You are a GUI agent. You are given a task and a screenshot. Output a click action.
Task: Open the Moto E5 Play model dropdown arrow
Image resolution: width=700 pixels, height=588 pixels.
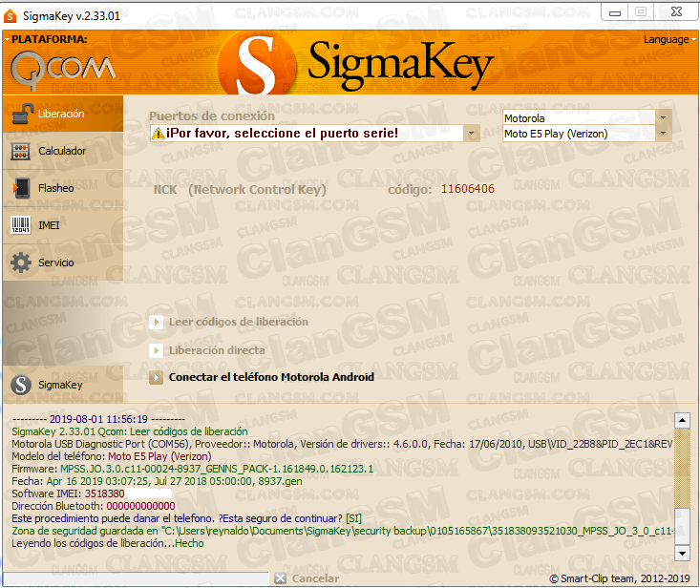663,134
